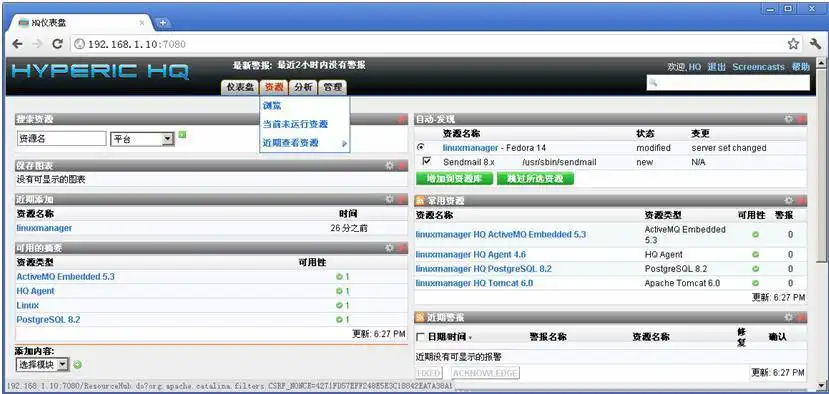Open gear settings of 可用的摘要 portlet
Image resolution: width=829 pixels, height=394 pixels.
pyautogui.click(x=390, y=248)
